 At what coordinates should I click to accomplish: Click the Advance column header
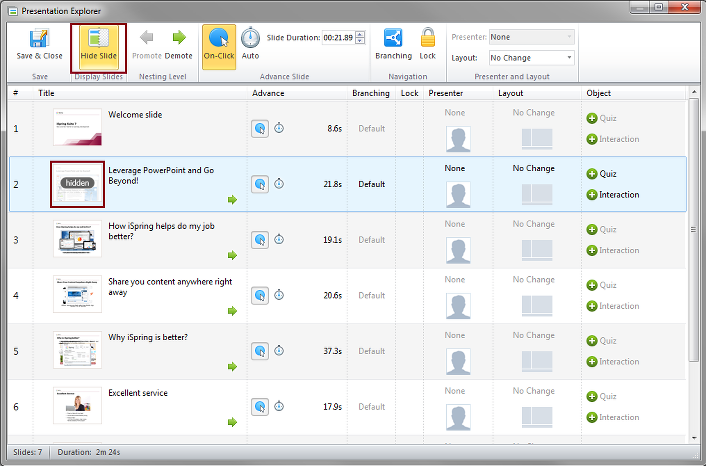[x=268, y=93]
